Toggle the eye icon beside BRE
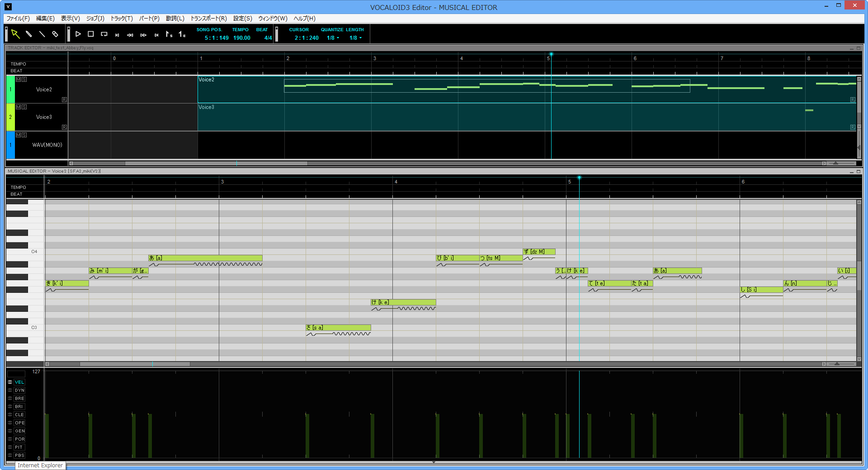The height and width of the screenshot is (470, 868). (x=10, y=399)
